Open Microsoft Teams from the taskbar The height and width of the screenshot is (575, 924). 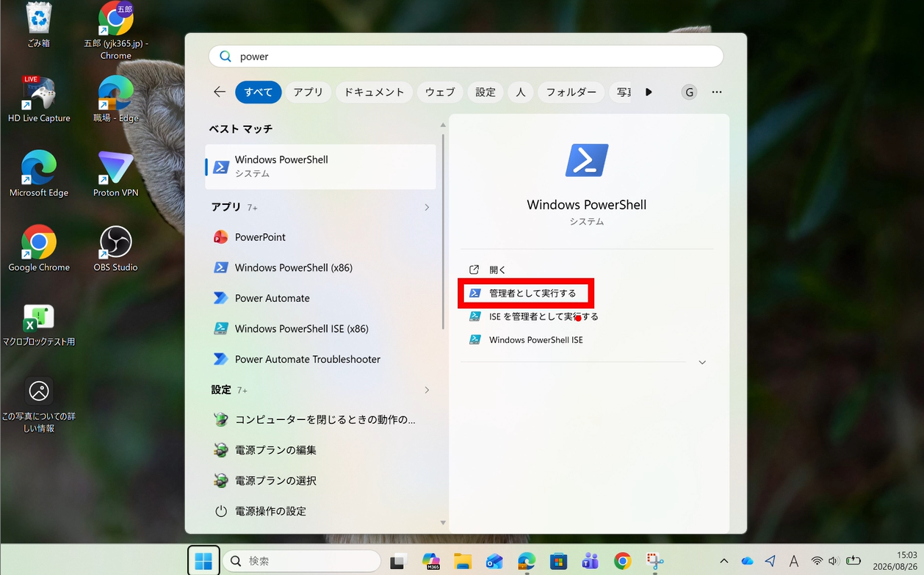(590, 561)
